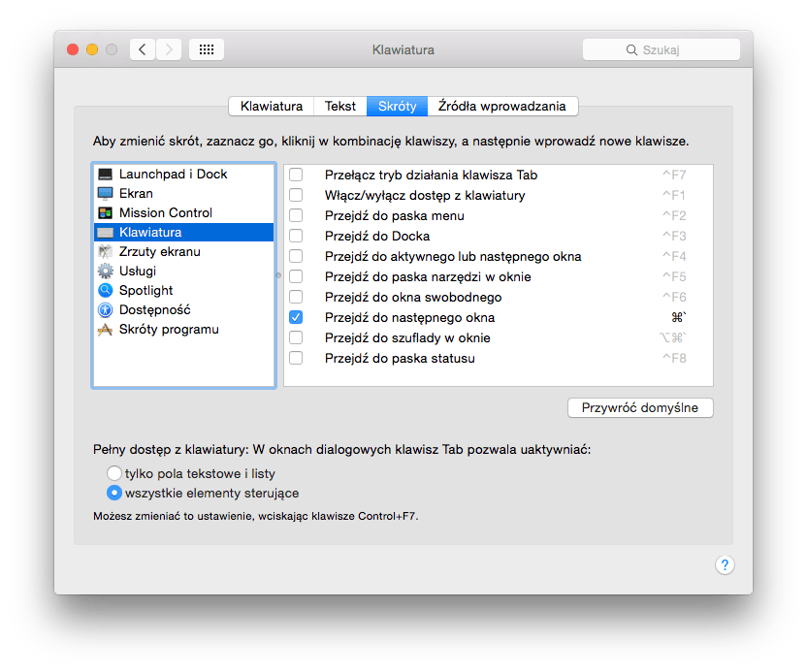Open help with the question mark button
This screenshot has height=672, width=807.
click(725, 565)
